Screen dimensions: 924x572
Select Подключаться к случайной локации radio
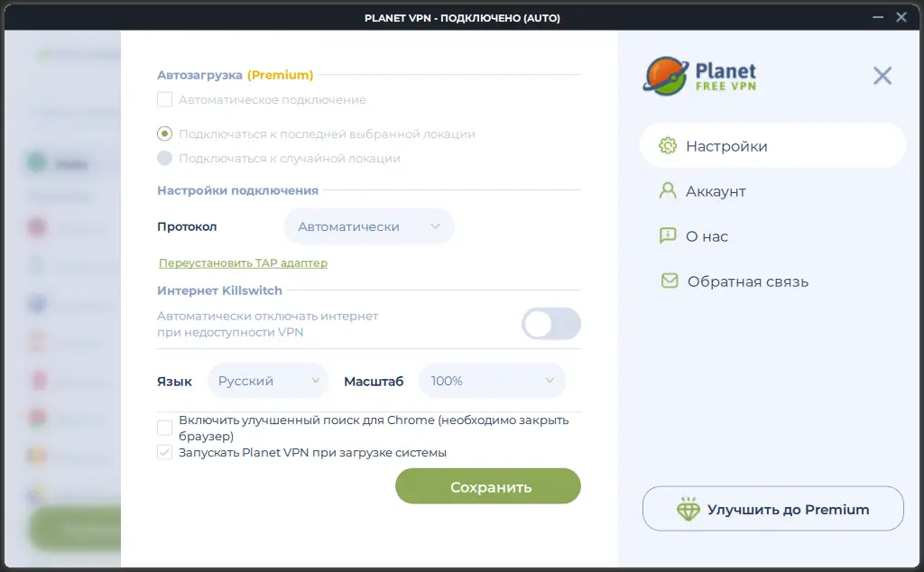pos(164,158)
